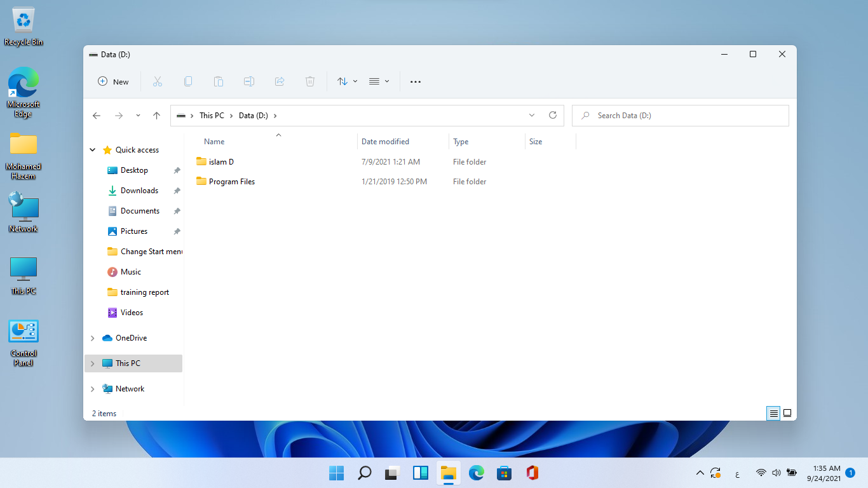This screenshot has height=488, width=868.
Task: Open Documents under Quick access
Action: point(140,211)
